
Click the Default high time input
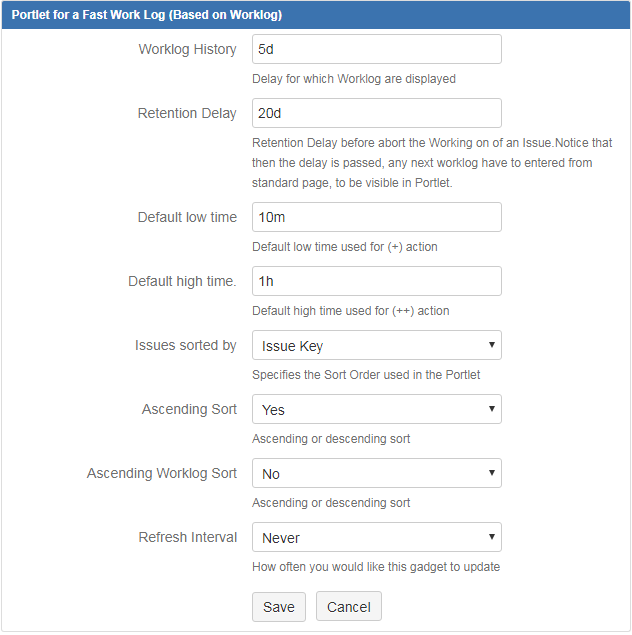click(x=376, y=281)
